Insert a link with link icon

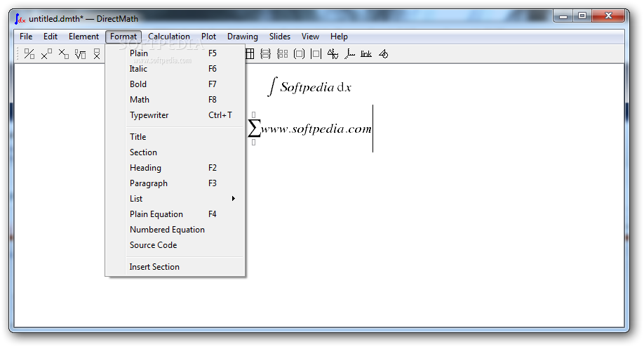point(366,54)
